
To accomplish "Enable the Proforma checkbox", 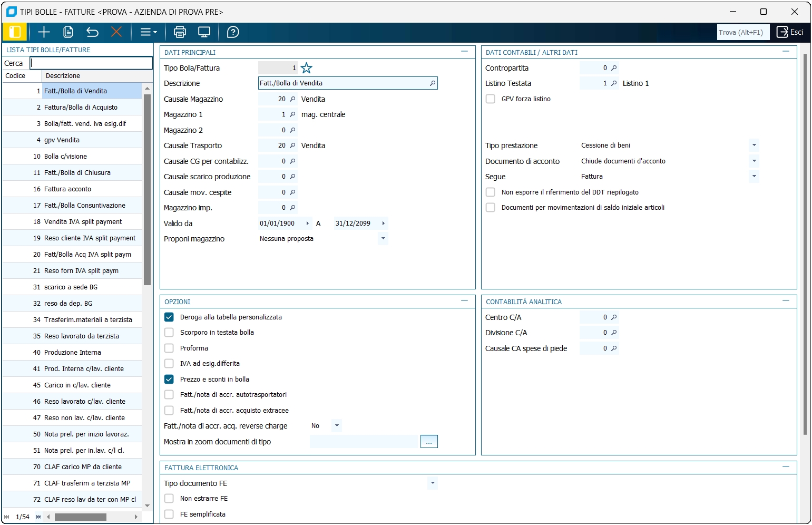I will [x=169, y=348].
